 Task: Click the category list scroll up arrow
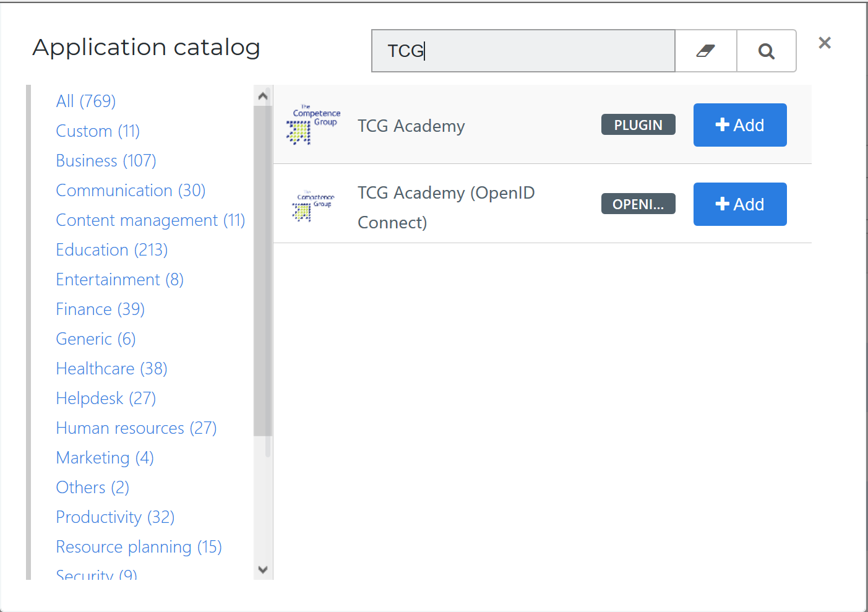(263, 96)
